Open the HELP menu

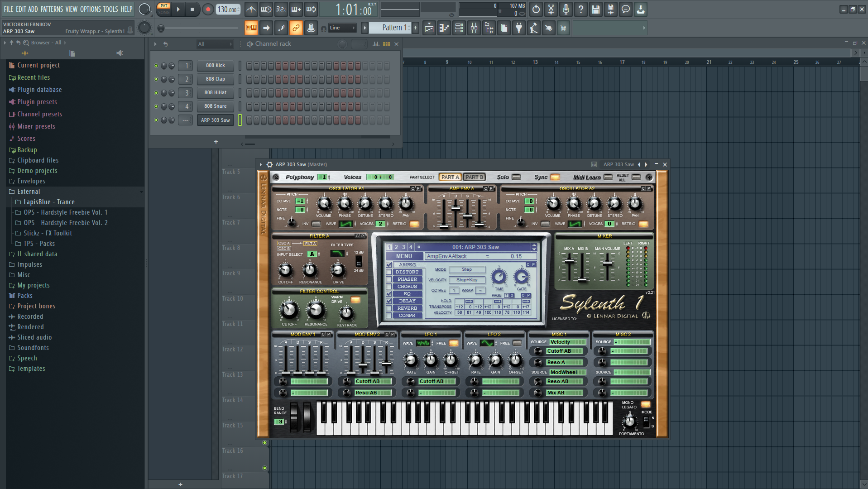[126, 9]
